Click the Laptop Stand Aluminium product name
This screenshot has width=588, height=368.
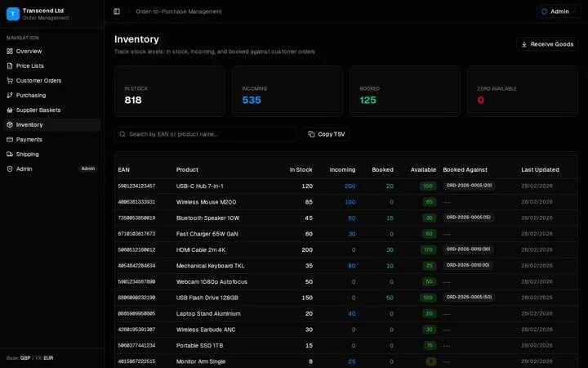pos(208,313)
